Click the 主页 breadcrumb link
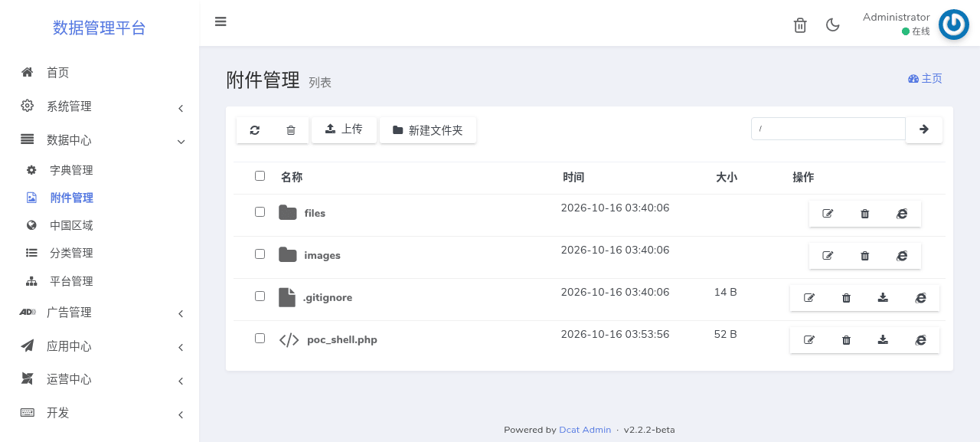 [925, 79]
